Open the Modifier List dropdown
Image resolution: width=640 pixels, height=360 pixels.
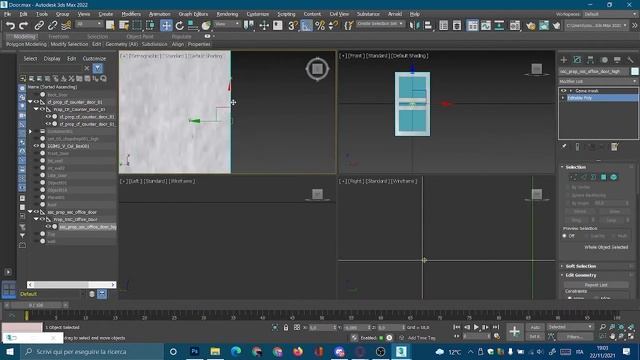coord(598,81)
